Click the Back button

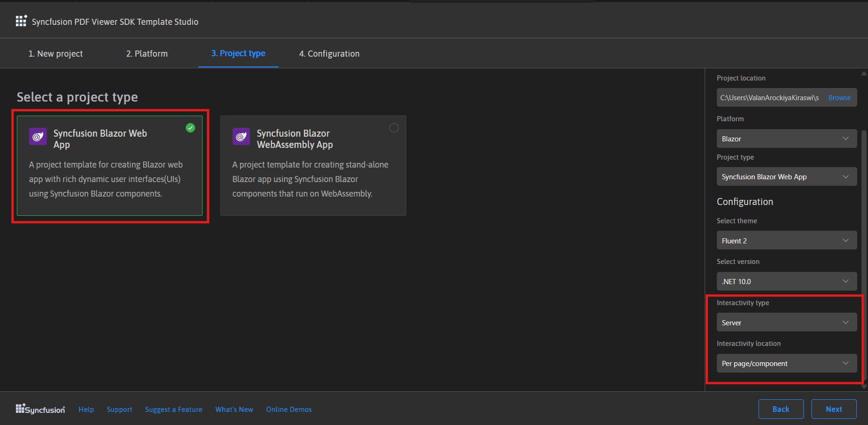[781, 409]
